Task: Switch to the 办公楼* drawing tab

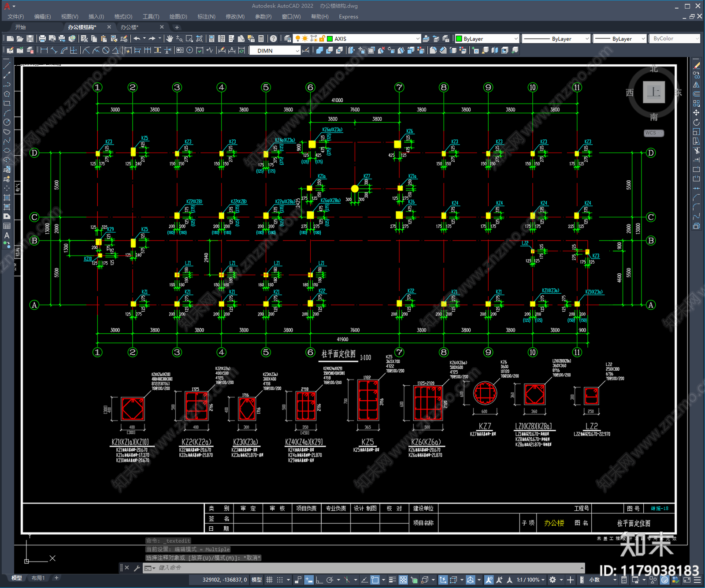Action: click(x=130, y=27)
